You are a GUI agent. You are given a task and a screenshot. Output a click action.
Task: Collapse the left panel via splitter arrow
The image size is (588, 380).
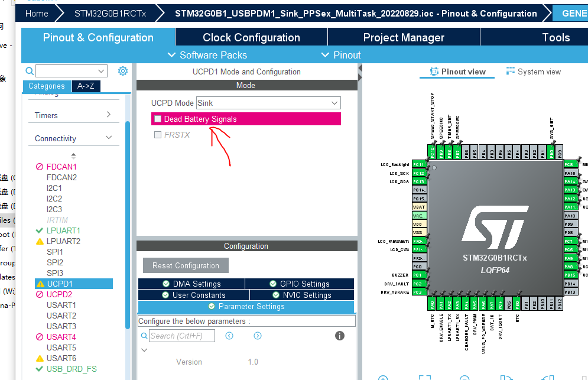[x=360, y=69]
